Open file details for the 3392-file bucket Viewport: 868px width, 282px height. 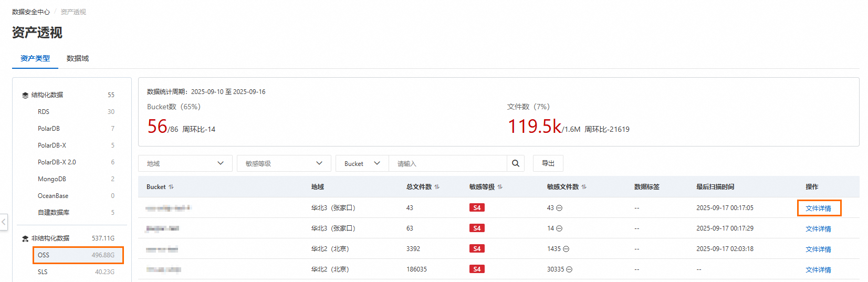pyautogui.click(x=819, y=249)
